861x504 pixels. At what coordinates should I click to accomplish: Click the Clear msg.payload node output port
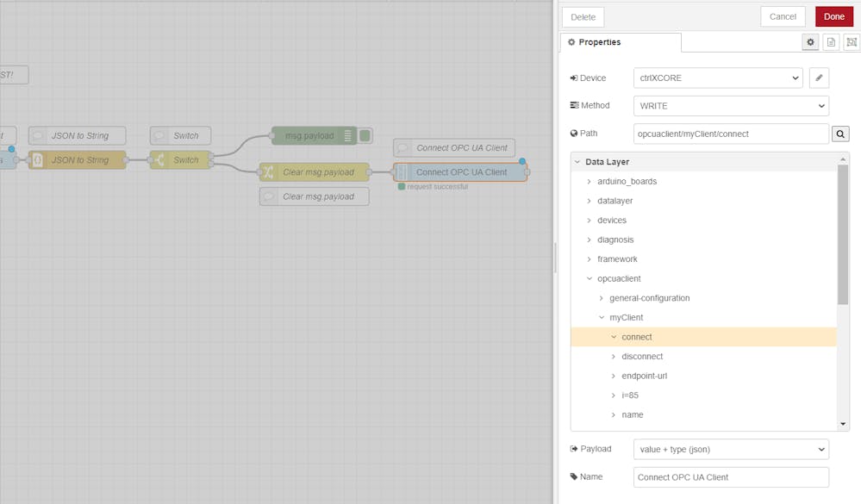(x=369, y=172)
